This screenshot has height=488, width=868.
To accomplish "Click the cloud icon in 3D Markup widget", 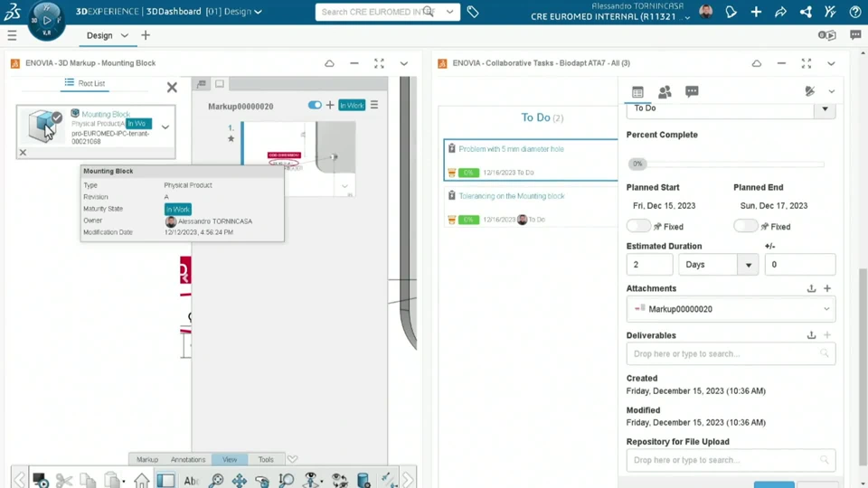I will click(329, 63).
